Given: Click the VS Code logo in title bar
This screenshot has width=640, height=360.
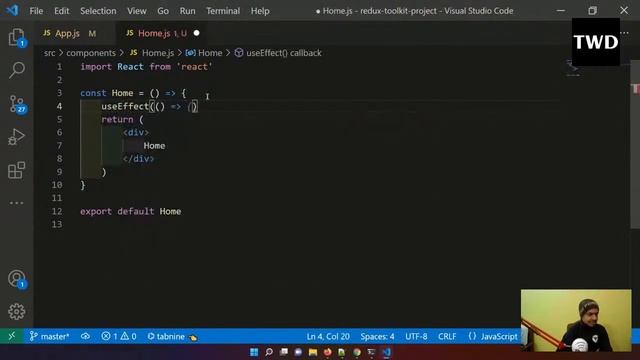Looking at the screenshot, I should pyautogui.click(x=12, y=10).
